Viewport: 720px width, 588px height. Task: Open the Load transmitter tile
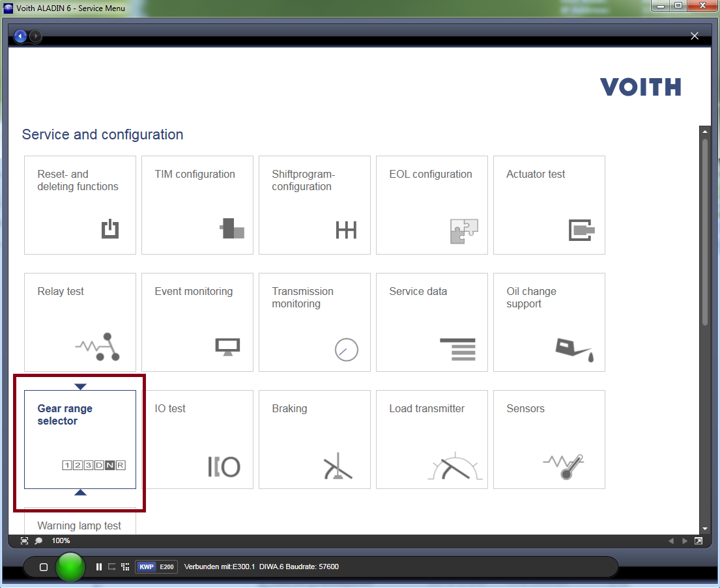tap(431, 440)
